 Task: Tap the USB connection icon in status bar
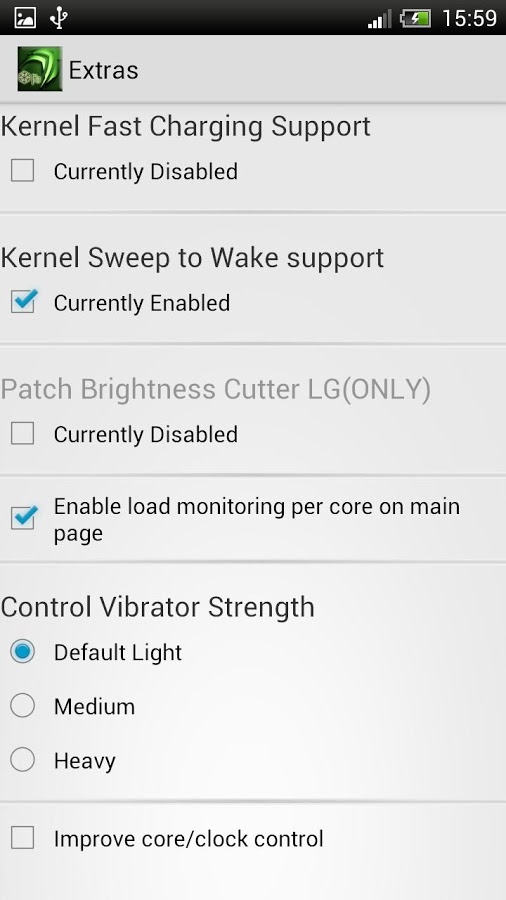pyautogui.click(x=58, y=18)
